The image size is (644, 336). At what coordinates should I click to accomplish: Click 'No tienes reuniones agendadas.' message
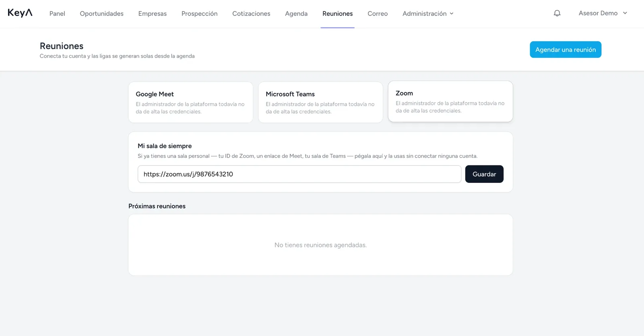(x=320, y=245)
